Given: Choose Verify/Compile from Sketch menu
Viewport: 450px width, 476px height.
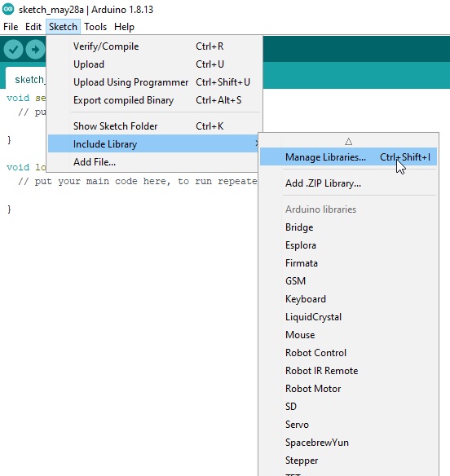Looking at the screenshot, I should (154, 46).
